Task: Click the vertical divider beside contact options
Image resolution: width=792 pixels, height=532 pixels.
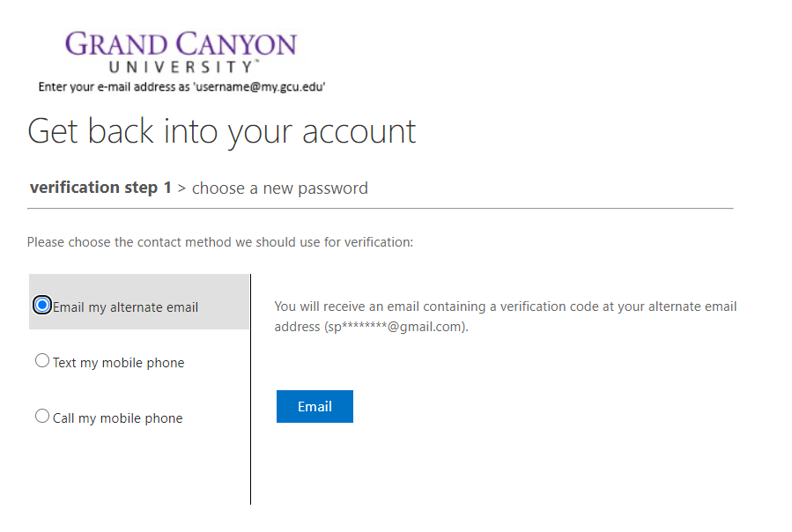Action: (250, 389)
